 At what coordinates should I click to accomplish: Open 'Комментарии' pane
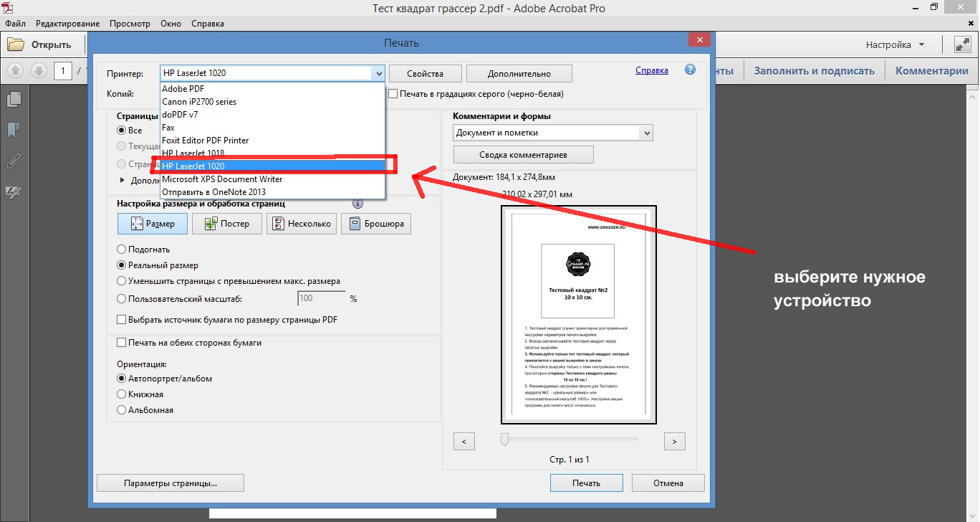tap(931, 70)
